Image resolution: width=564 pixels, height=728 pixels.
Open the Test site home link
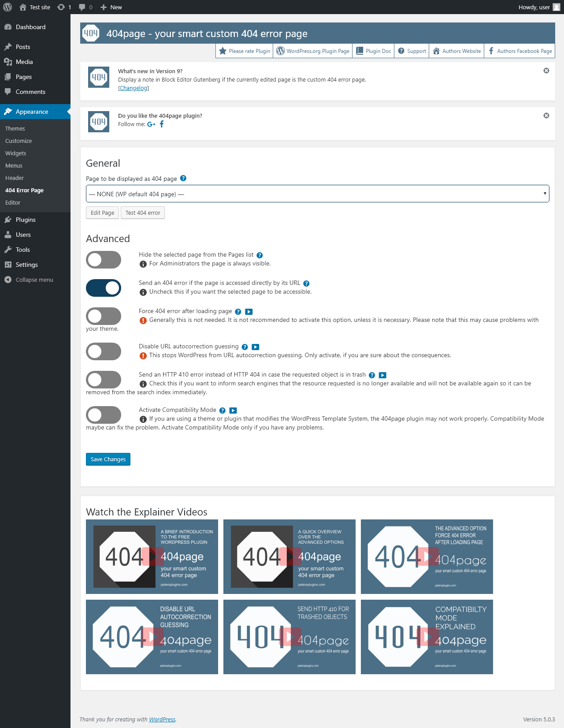coord(35,7)
